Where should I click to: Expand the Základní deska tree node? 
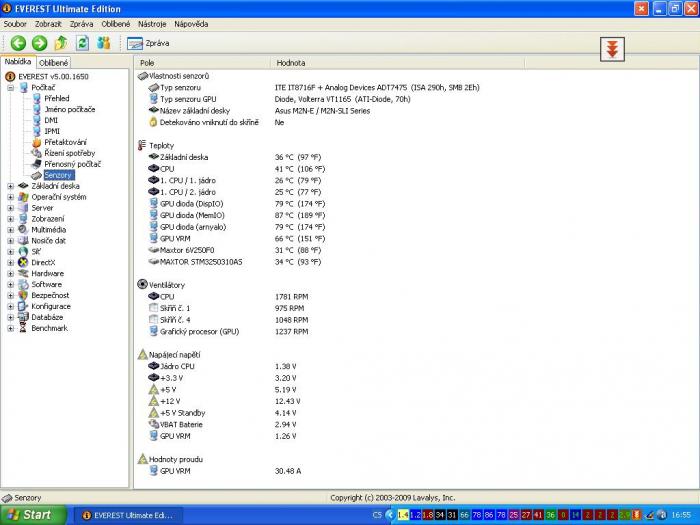point(11,186)
